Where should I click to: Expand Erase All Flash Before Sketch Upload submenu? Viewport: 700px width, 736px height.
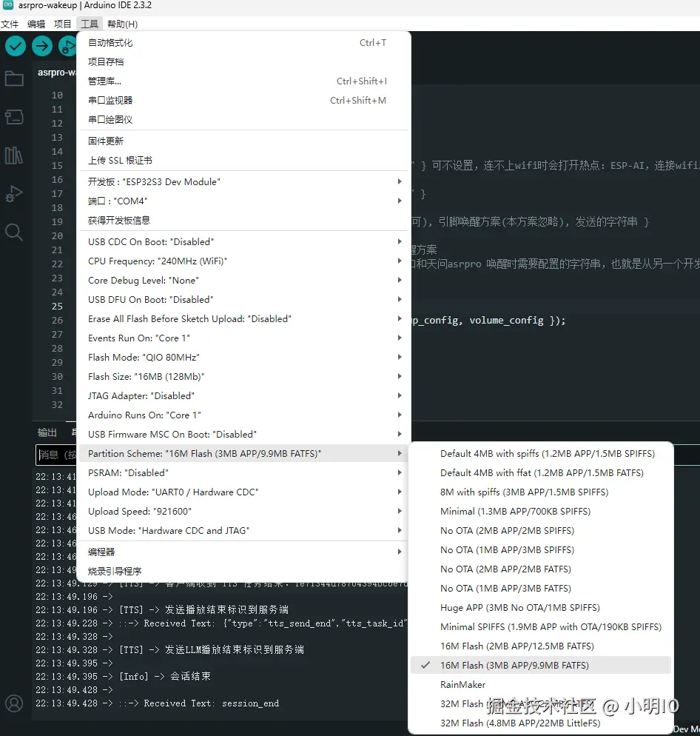[x=243, y=318]
